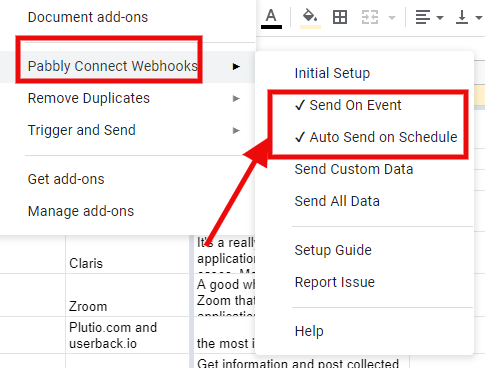Select the cell starting 'A good wh'
The height and width of the screenshot is (368, 485).
pos(224,295)
